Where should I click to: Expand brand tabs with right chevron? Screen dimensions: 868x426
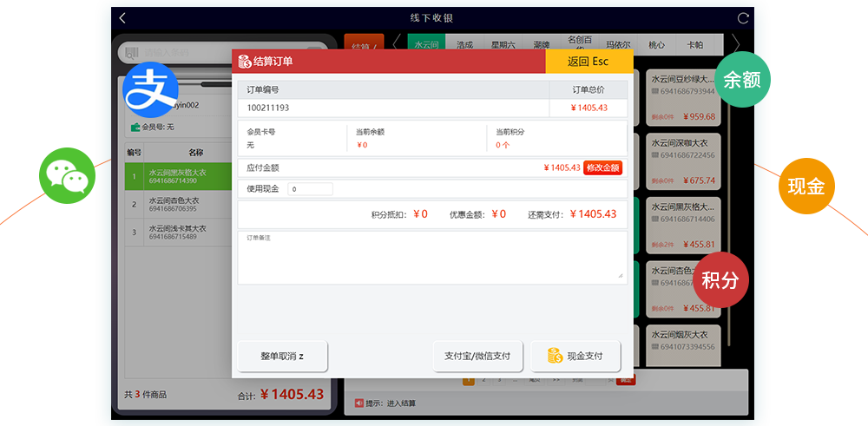point(736,43)
